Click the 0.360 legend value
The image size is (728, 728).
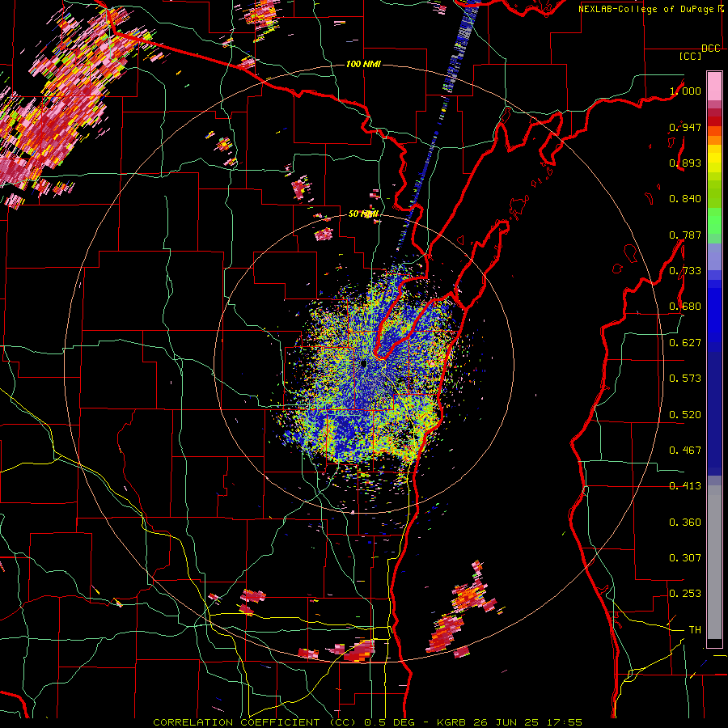tap(685, 523)
